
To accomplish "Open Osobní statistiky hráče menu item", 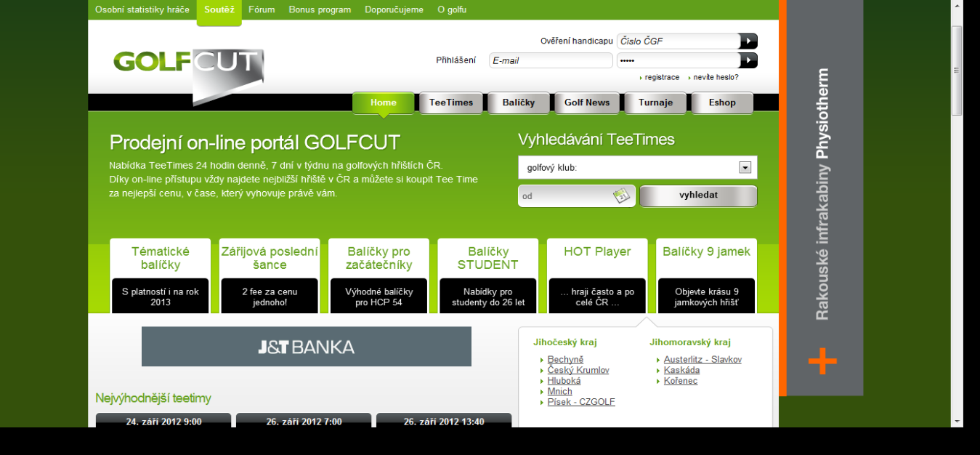I will click(x=142, y=9).
